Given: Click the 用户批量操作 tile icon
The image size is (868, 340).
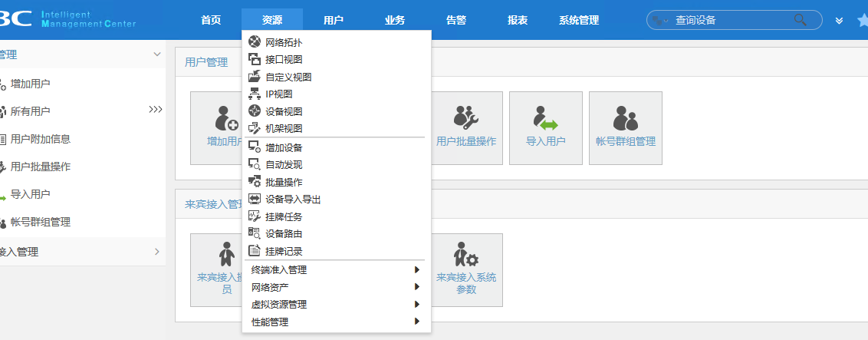Looking at the screenshot, I should tap(466, 117).
